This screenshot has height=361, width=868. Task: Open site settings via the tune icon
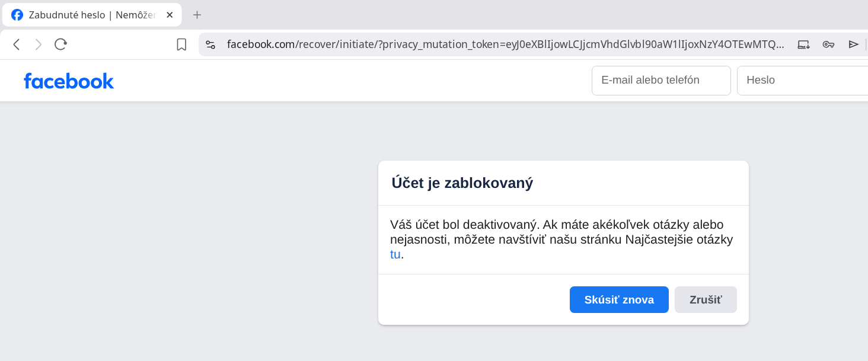click(x=210, y=44)
